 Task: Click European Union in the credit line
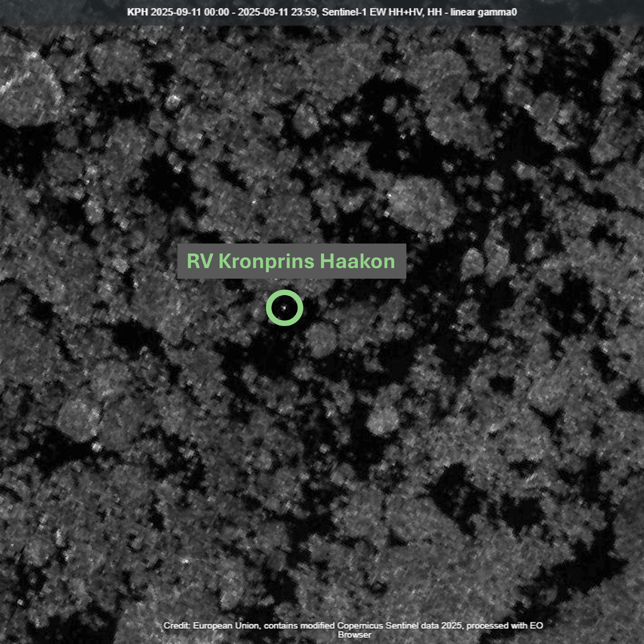click(x=226, y=626)
